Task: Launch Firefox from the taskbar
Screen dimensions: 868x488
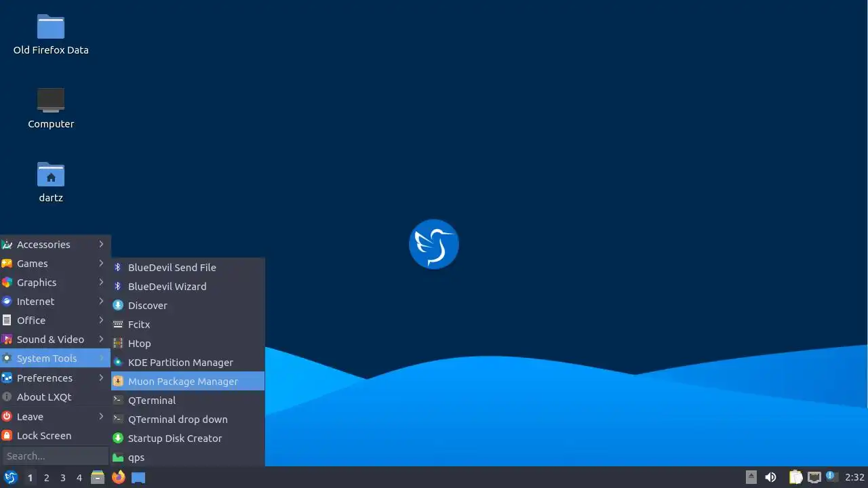Action: tap(118, 477)
